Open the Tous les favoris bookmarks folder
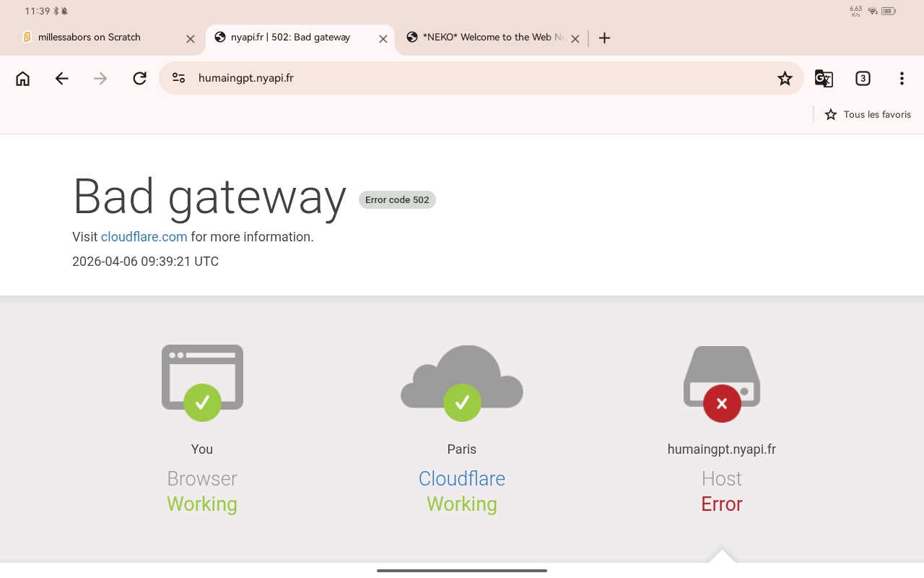The image size is (924, 578). pyautogui.click(x=868, y=114)
